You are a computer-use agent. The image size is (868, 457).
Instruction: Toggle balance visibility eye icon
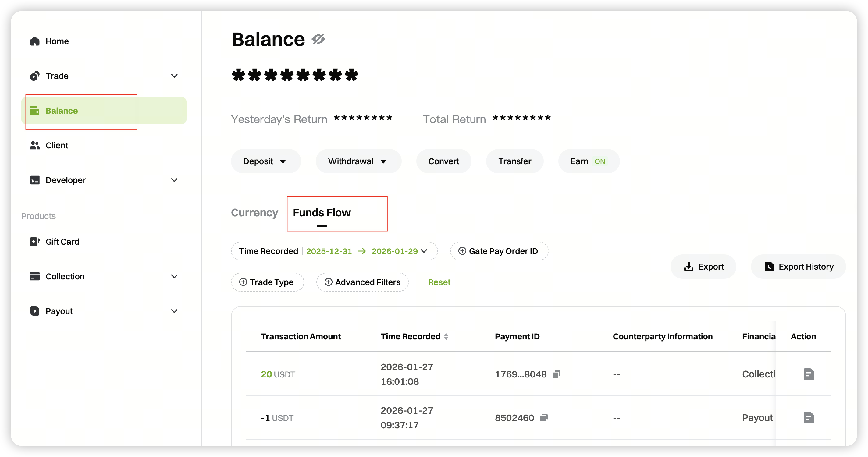(318, 39)
